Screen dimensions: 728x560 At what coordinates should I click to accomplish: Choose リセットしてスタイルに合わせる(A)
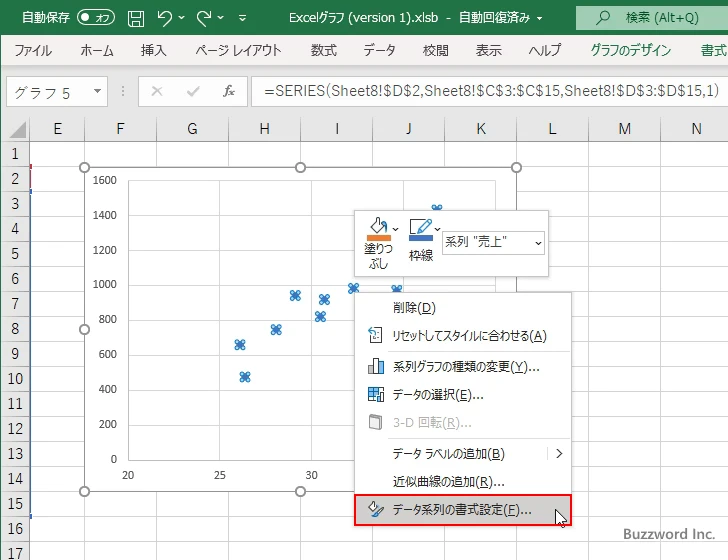[463, 336]
